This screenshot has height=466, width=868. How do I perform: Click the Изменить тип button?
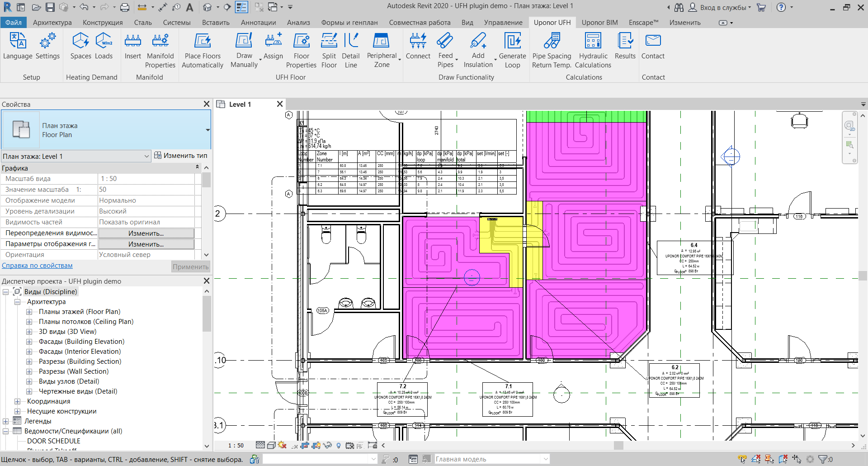click(181, 156)
